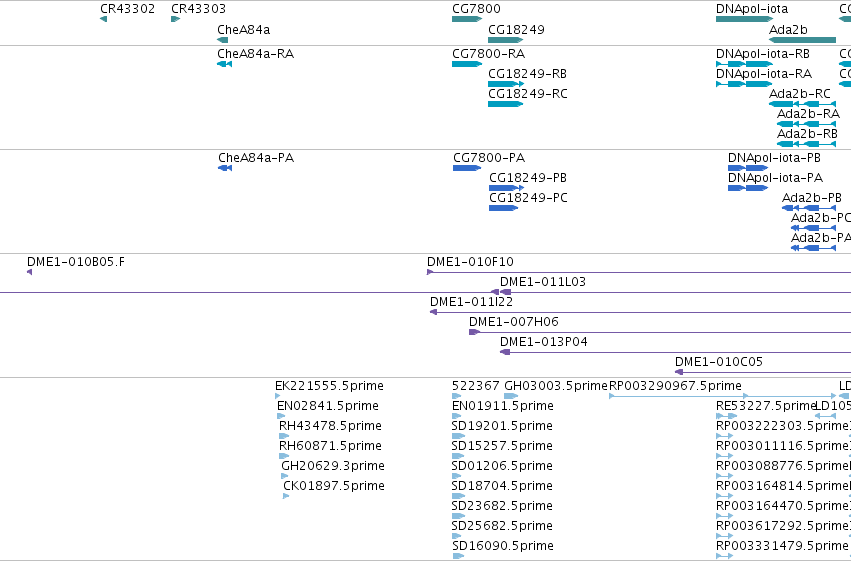Click the purple DME1-010C05 clone line
851x561 pixels.
[x=763, y=372]
